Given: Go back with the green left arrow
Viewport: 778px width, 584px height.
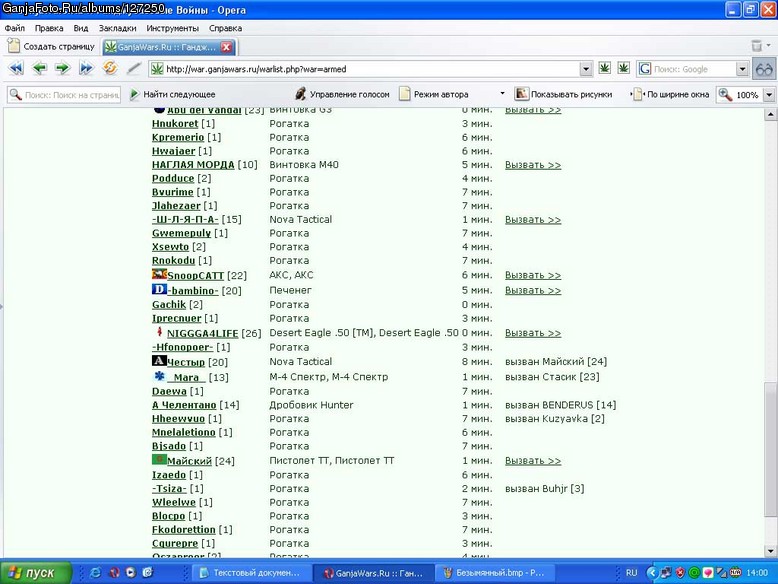Looking at the screenshot, I should click(x=39, y=68).
